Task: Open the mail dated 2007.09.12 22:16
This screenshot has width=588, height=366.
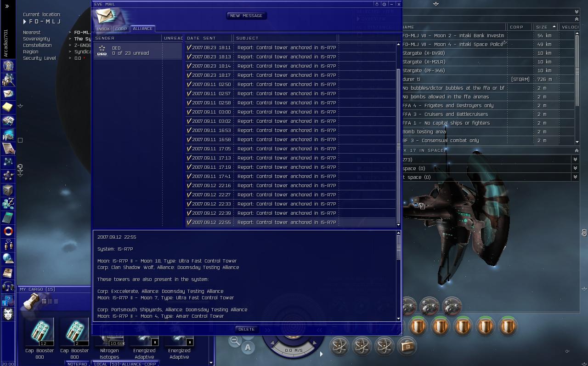Action: click(x=290, y=185)
